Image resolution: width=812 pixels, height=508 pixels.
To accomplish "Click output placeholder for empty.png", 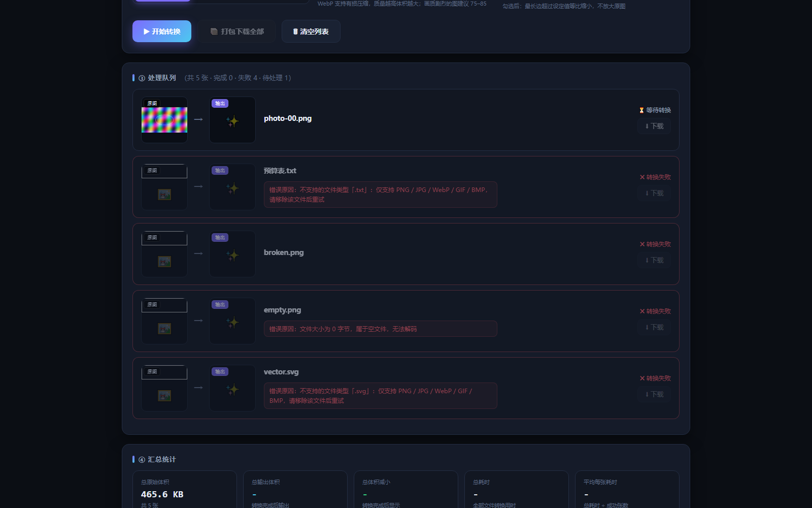I will point(232,321).
